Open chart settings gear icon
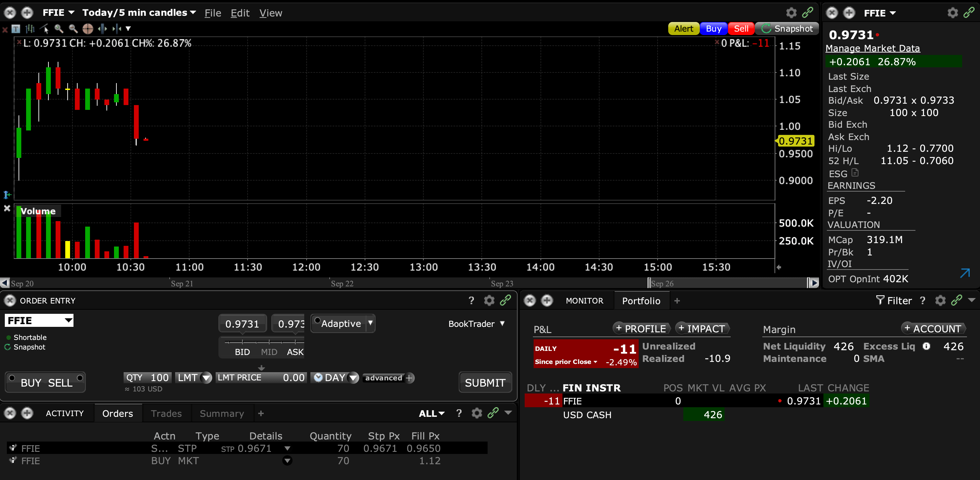 click(791, 13)
